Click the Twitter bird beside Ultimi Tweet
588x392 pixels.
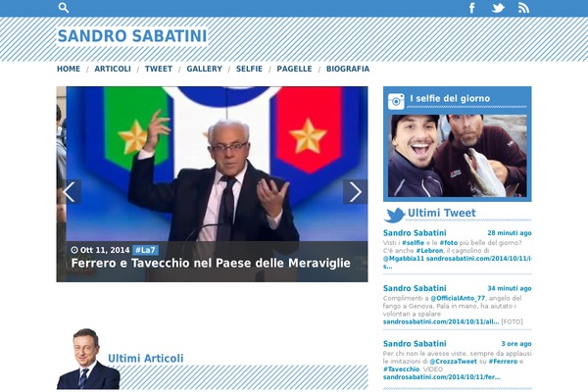click(x=394, y=215)
